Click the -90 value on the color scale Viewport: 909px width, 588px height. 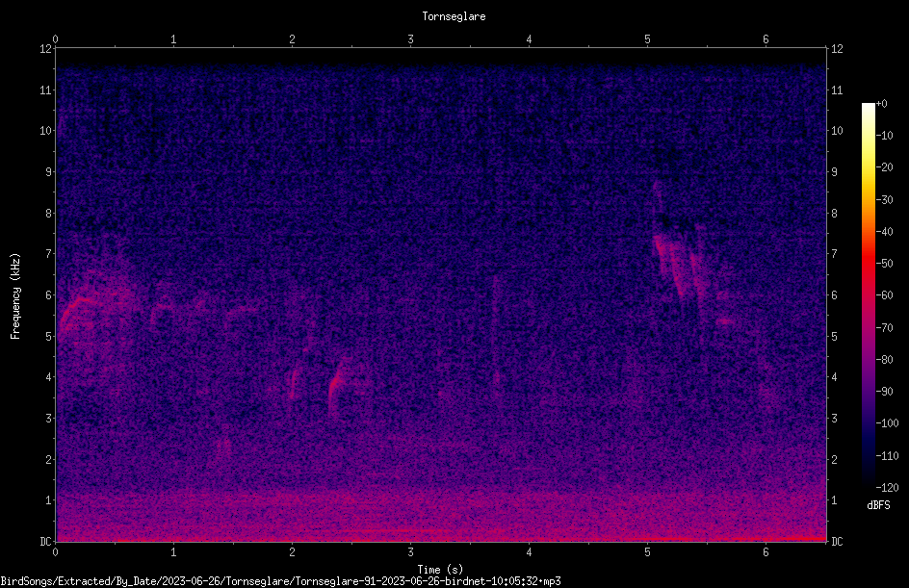pos(884,392)
